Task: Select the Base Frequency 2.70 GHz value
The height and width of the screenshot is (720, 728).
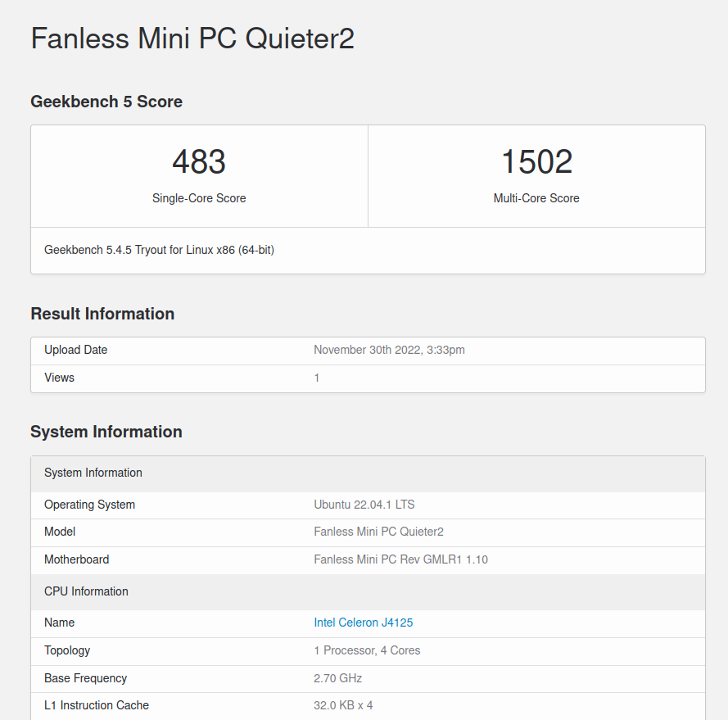Action: pyautogui.click(x=337, y=678)
